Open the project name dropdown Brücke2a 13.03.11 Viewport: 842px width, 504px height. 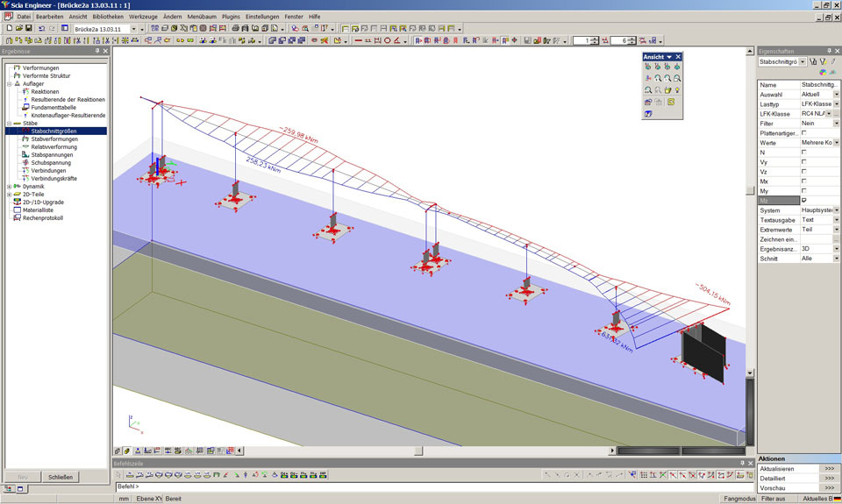tap(132, 28)
